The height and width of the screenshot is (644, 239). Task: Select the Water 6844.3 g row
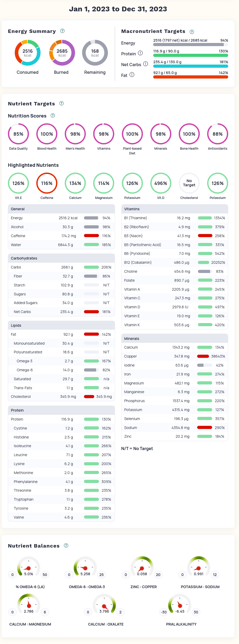pos(61,245)
